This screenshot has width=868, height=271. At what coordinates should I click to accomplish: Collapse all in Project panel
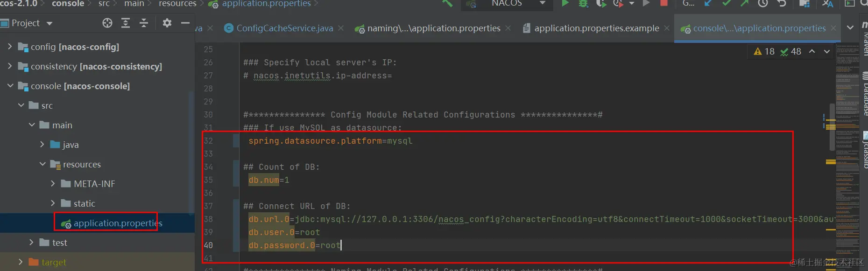[144, 23]
